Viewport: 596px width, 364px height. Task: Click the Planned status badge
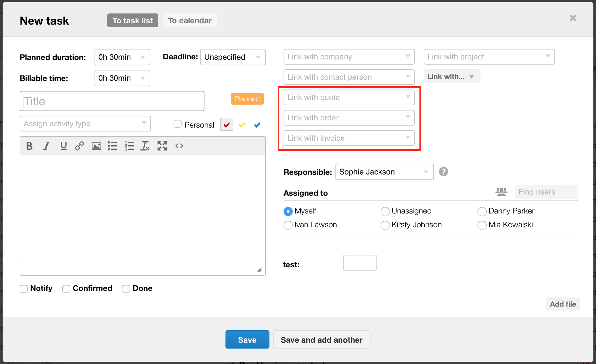(x=247, y=99)
